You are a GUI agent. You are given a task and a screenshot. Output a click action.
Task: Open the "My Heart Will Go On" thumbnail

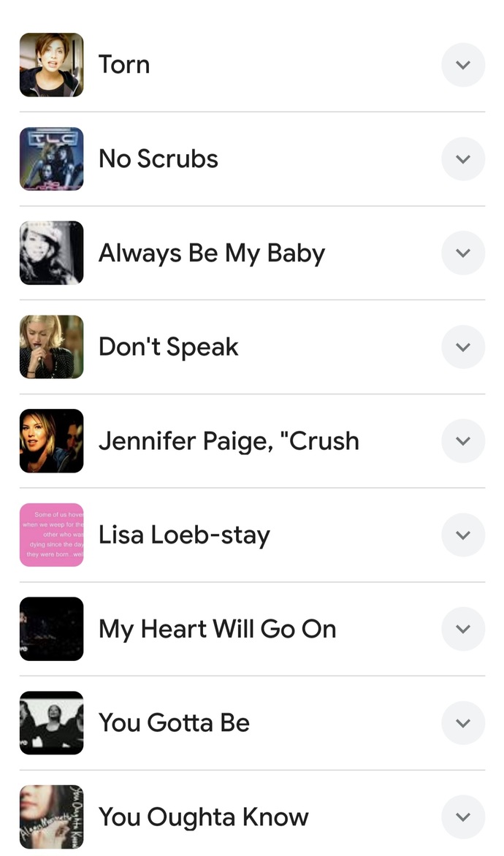tap(51, 629)
